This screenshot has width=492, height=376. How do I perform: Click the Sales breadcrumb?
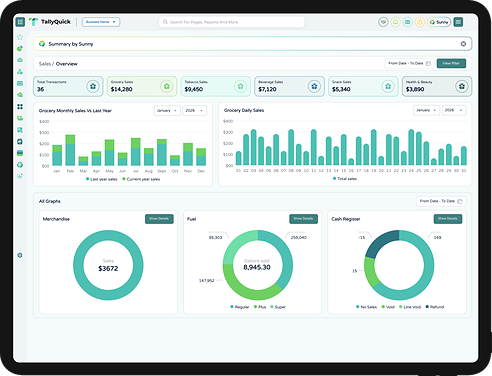tap(45, 64)
